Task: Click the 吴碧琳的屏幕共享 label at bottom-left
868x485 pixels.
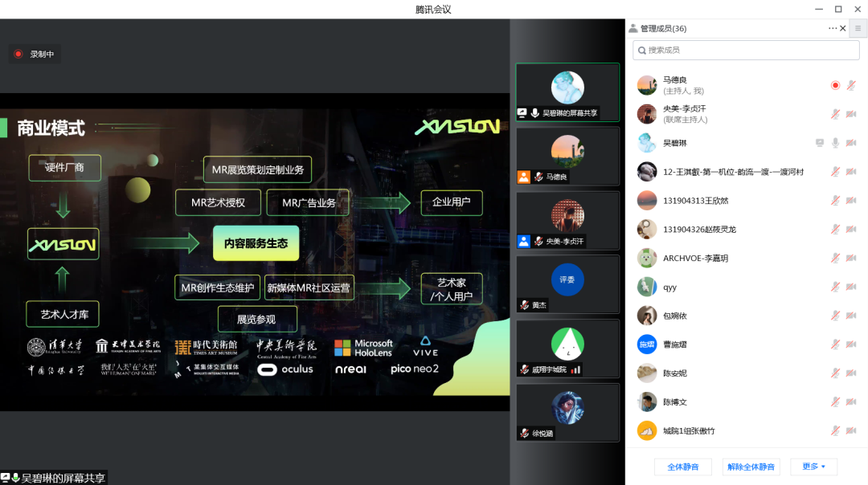Action: (x=53, y=478)
